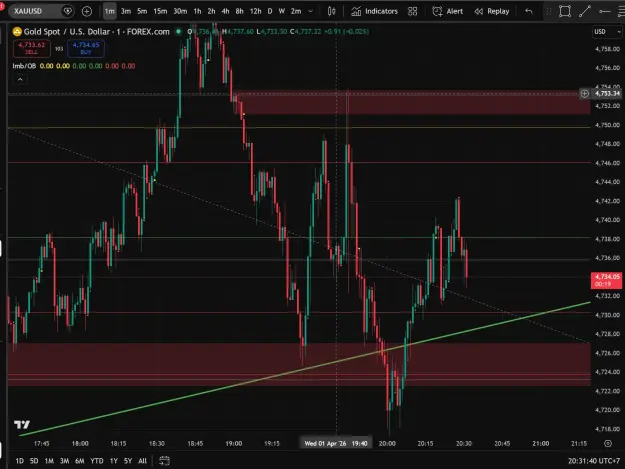Set the date range to 1Y

(114, 461)
